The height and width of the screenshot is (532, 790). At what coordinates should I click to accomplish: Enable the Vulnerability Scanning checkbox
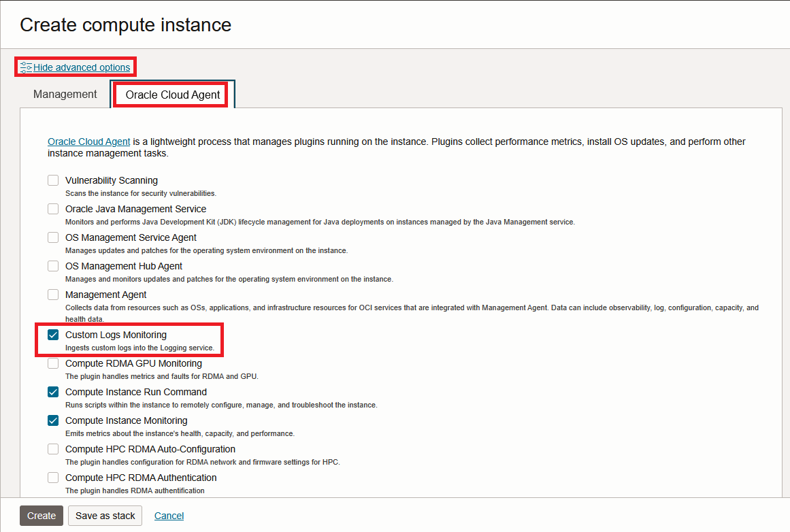[x=53, y=180]
